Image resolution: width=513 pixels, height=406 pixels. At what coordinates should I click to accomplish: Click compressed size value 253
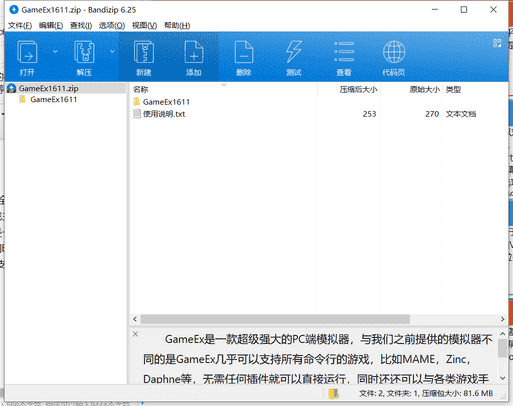369,114
